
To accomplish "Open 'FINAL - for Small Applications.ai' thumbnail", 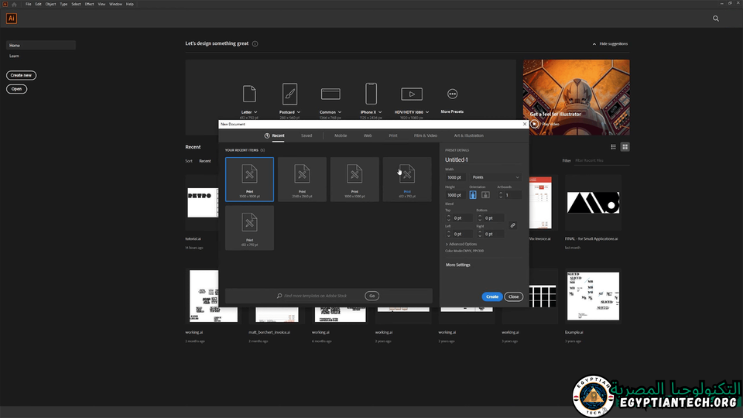I will (x=593, y=202).
